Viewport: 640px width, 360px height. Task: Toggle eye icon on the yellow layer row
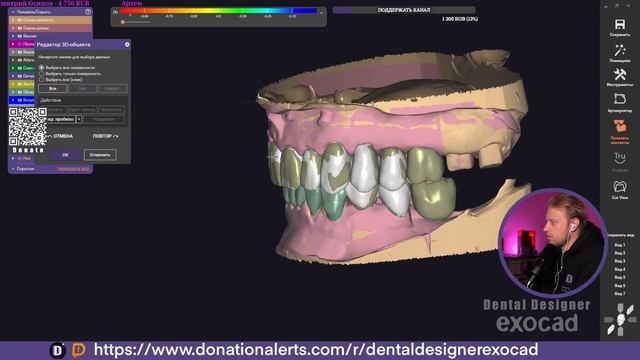tap(20, 84)
